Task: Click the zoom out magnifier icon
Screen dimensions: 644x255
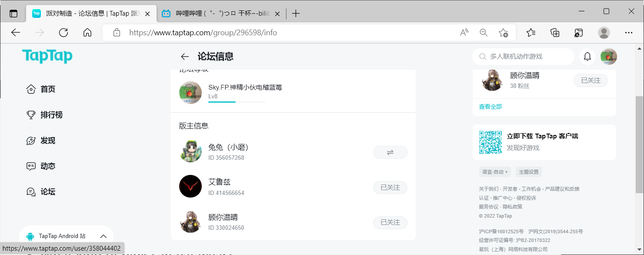Action: coord(484,33)
